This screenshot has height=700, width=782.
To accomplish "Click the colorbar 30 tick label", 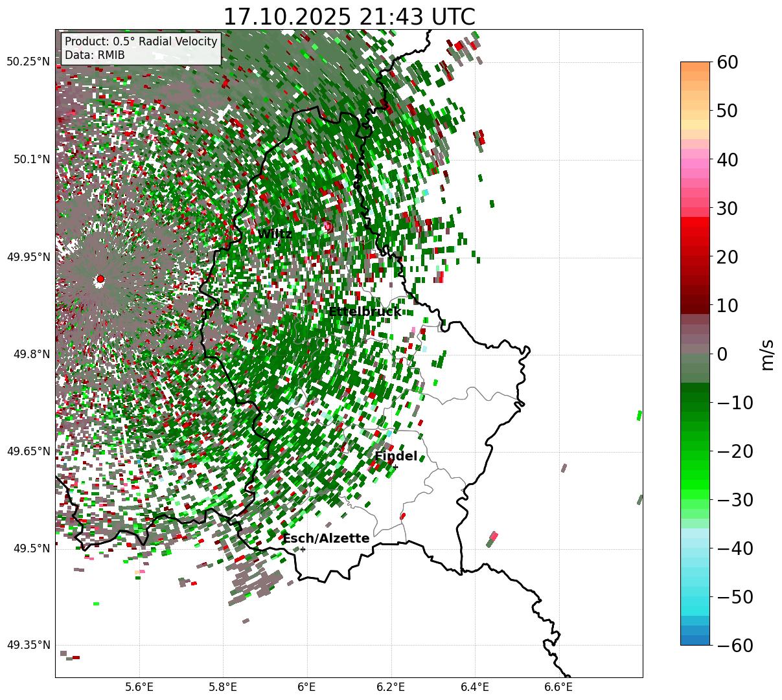I will (729, 209).
